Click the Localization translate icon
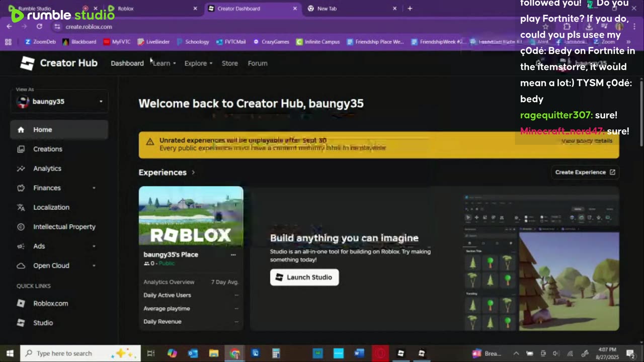The height and width of the screenshot is (362, 644). [21, 207]
